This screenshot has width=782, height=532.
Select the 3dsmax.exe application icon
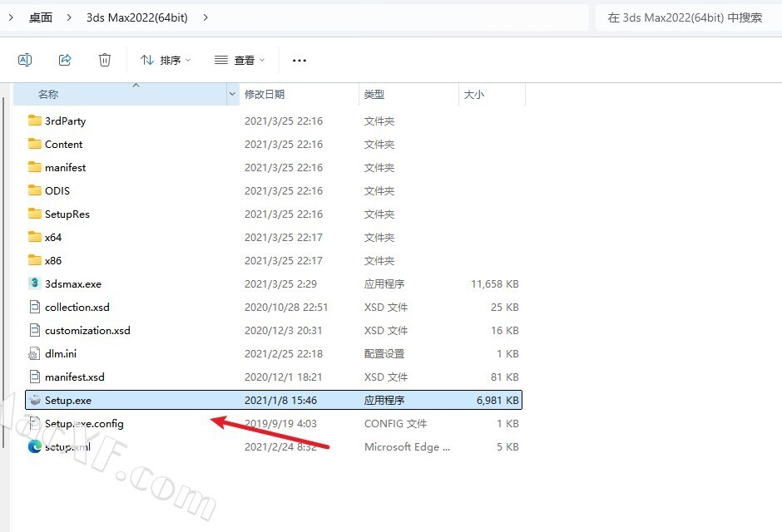coord(34,283)
